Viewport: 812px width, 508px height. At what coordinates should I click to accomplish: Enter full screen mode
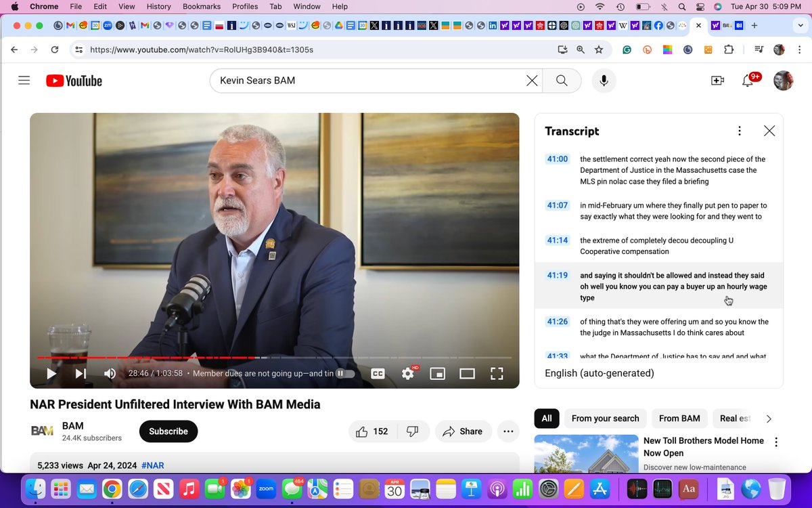[497, 373]
